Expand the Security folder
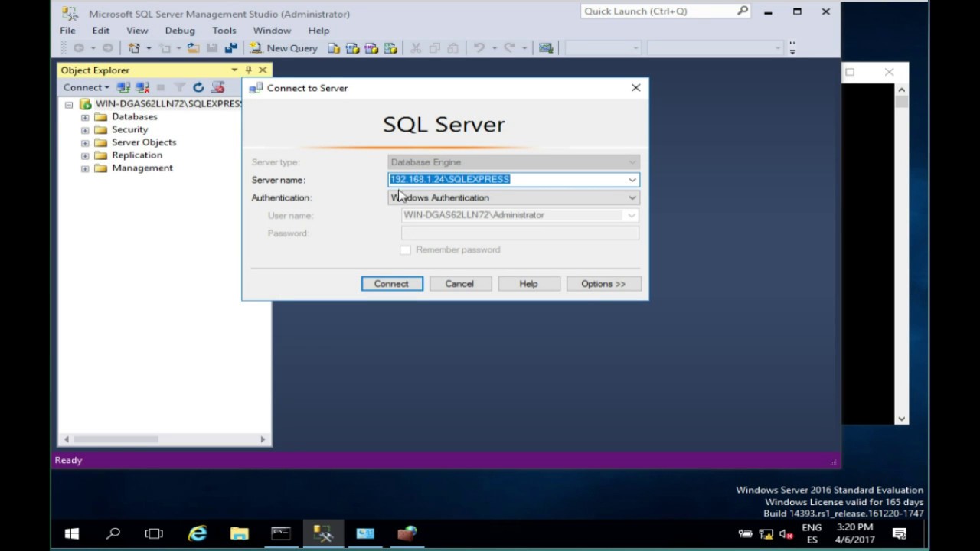This screenshot has width=980, height=551. 85,130
